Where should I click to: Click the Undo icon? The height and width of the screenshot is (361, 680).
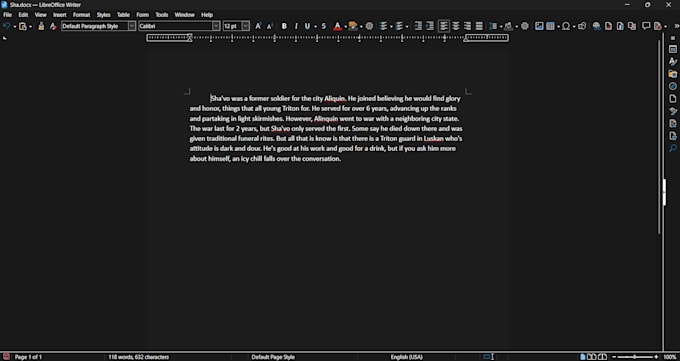(x=7, y=26)
